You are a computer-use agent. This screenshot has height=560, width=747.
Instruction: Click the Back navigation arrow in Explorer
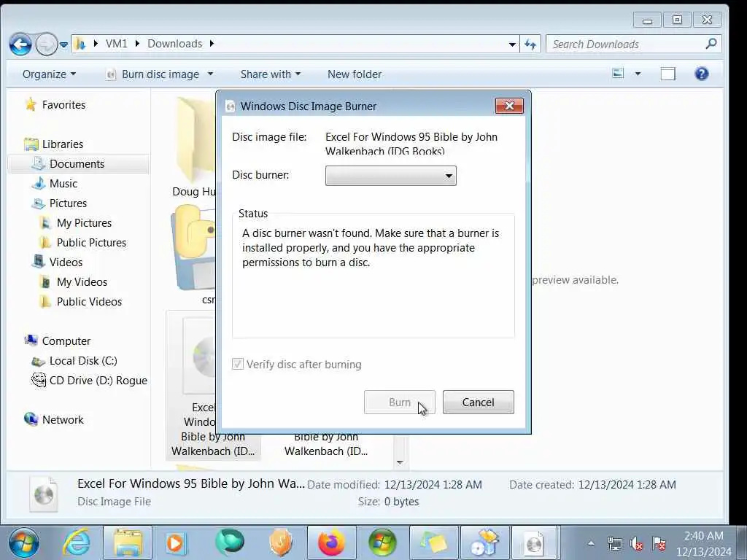click(20, 44)
